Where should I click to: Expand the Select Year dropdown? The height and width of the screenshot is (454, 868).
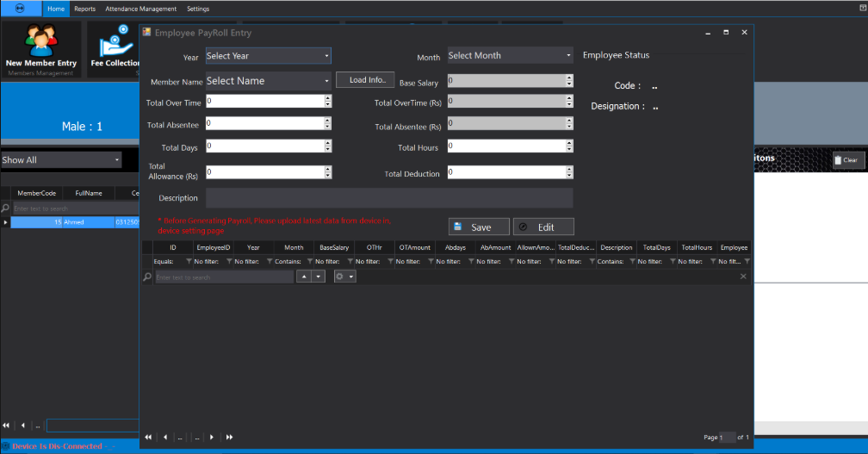326,56
